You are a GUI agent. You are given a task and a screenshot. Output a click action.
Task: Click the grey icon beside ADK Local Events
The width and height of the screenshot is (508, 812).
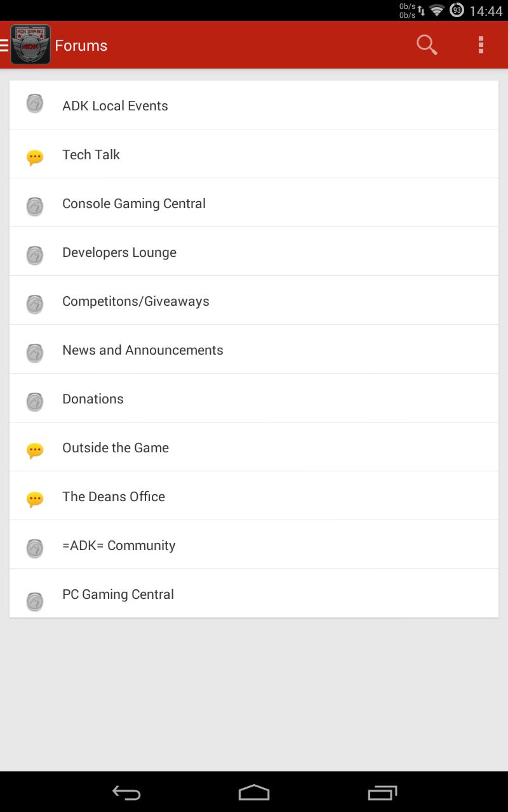pos(35,104)
